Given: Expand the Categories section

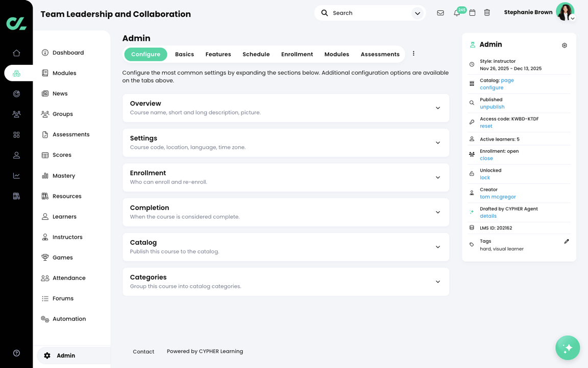Looking at the screenshot, I should point(286,282).
